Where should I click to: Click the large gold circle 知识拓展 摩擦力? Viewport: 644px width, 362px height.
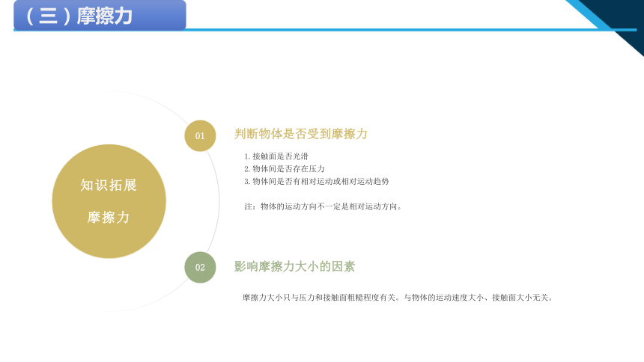pos(109,201)
